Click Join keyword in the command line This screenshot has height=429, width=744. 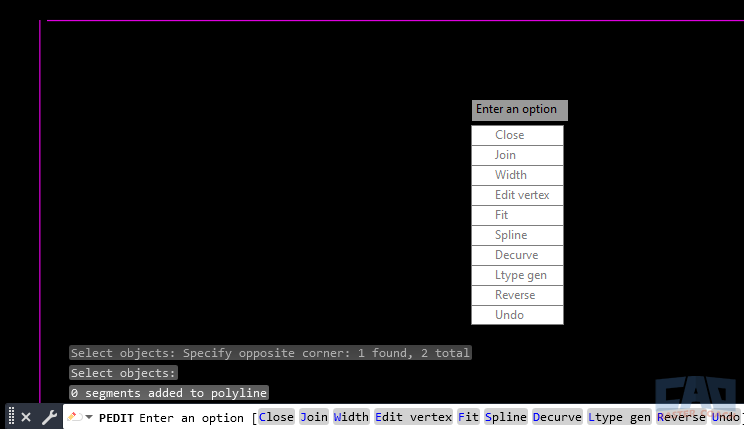(x=314, y=417)
